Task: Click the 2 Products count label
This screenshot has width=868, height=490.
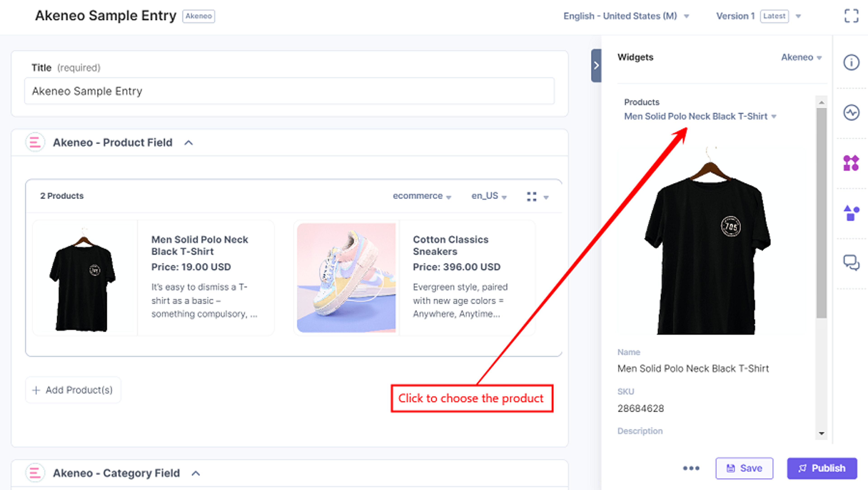Action: [62, 196]
